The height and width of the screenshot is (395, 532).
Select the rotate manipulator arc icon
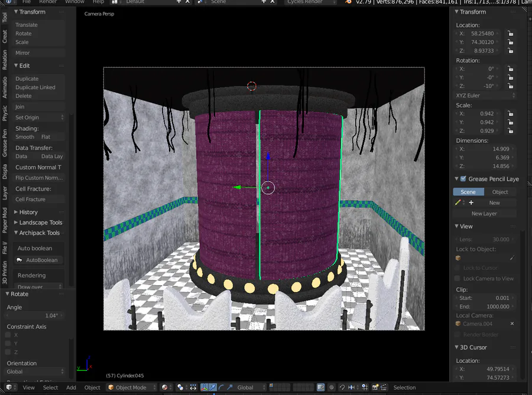click(221, 387)
